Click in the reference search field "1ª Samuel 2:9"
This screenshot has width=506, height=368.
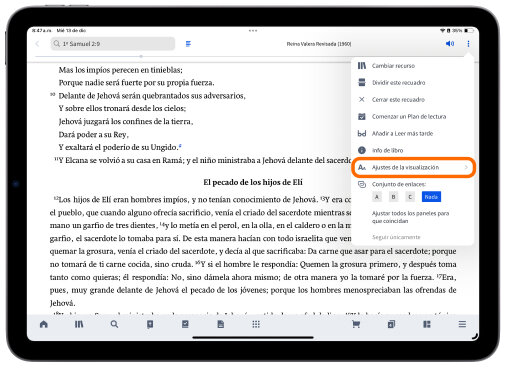(x=113, y=44)
